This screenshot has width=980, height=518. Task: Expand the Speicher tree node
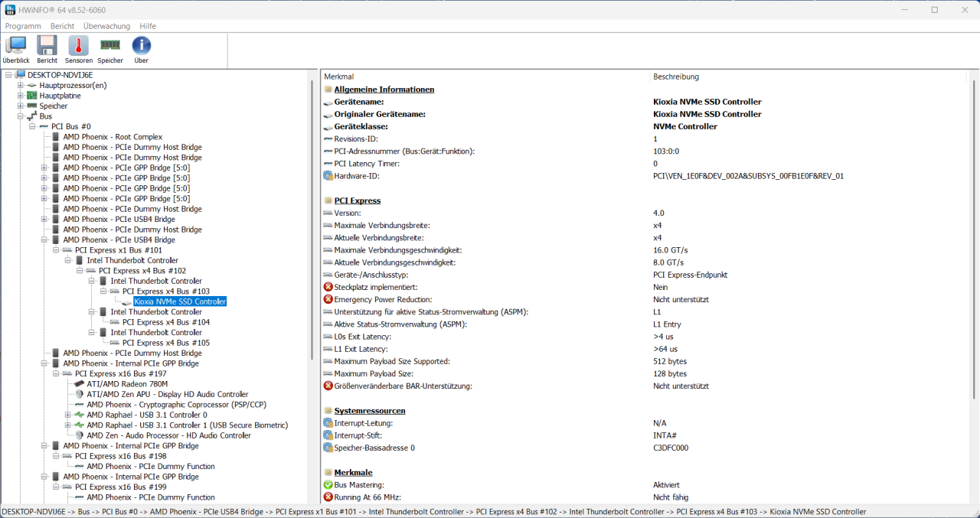pos(21,106)
